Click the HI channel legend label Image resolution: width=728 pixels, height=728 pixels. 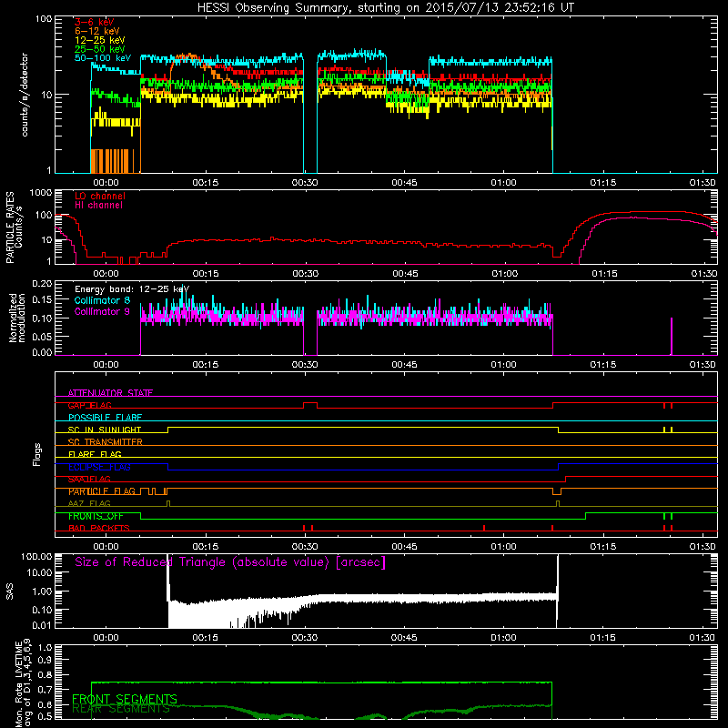(x=98, y=206)
